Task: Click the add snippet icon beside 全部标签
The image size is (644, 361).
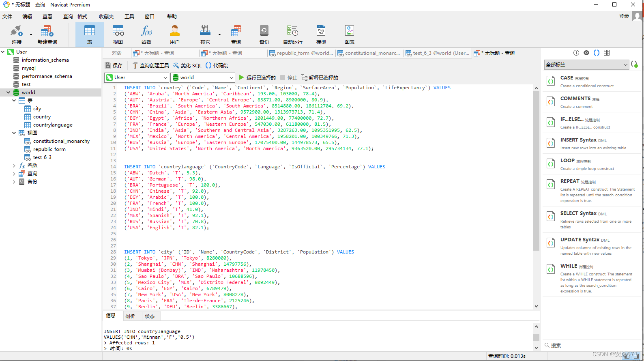Action: [x=635, y=64]
